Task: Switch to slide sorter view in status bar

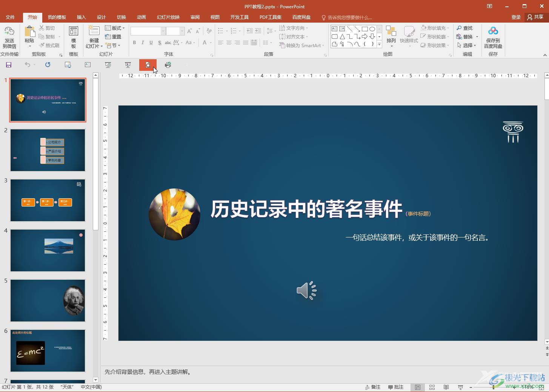Action: 432,387
